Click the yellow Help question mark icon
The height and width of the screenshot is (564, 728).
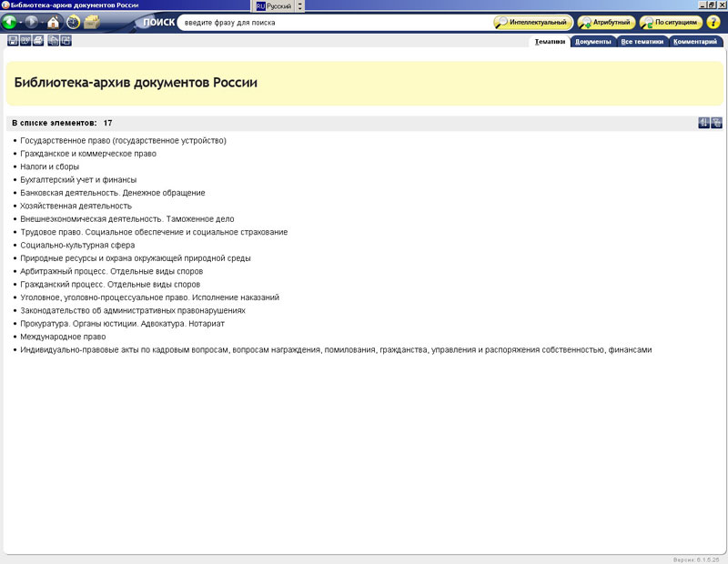click(713, 22)
